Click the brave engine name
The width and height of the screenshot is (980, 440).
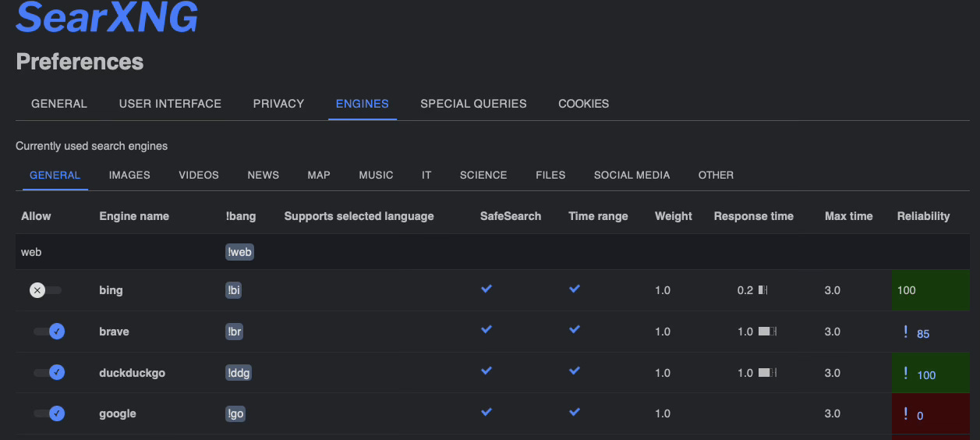(x=114, y=332)
